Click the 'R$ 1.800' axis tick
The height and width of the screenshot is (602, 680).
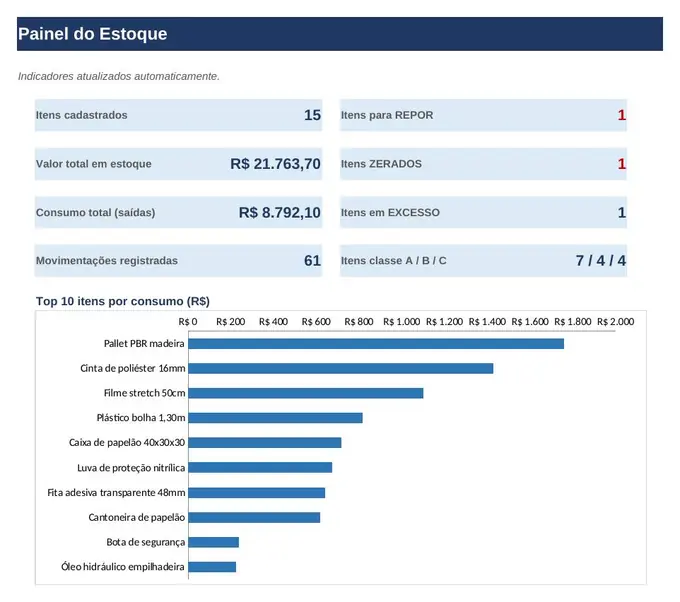click(x=573, y=322)
